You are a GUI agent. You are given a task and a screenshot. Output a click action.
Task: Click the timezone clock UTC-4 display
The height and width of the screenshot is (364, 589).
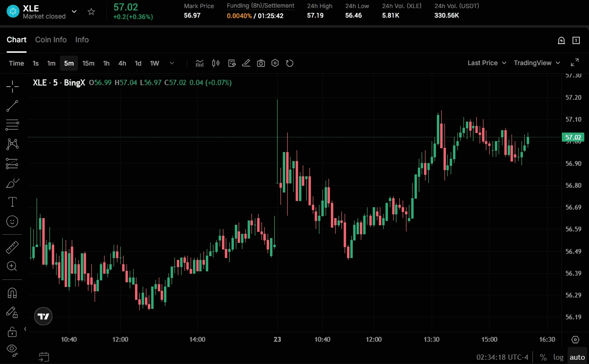[x=502, y=357]
